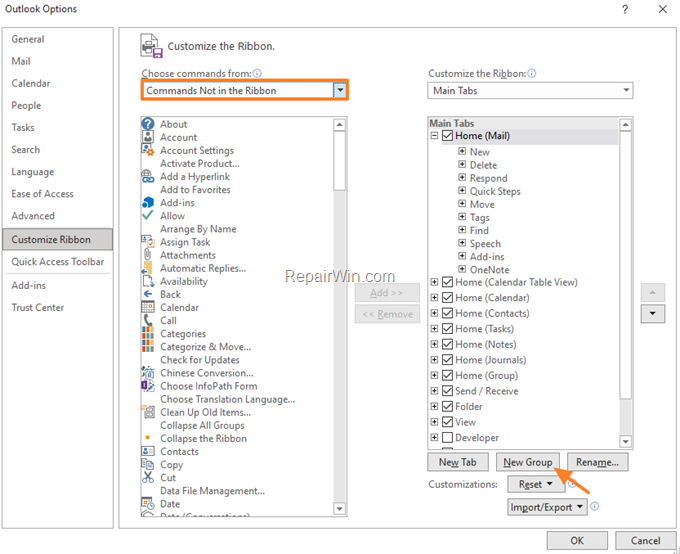Select the Calendar grid icon
This screenshot has height=554, width=680.
[x=148, y=307]
